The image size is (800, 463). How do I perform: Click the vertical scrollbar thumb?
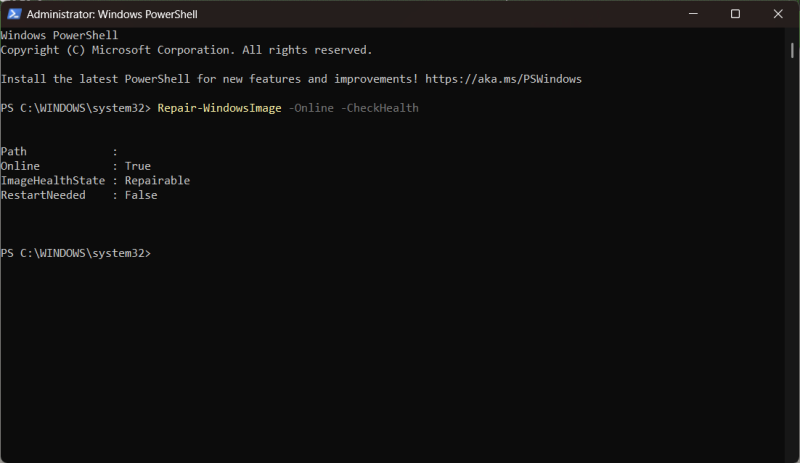pos(792,50)
